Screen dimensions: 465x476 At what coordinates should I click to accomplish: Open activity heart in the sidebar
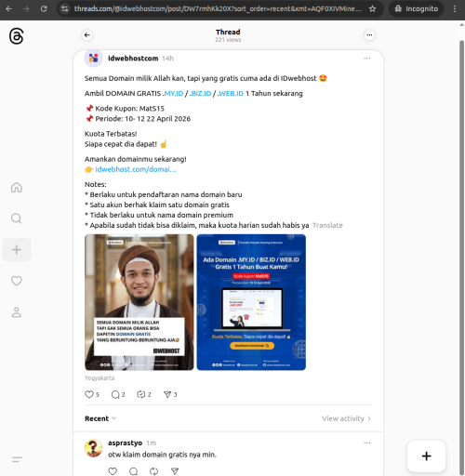[x=17, y=281]
